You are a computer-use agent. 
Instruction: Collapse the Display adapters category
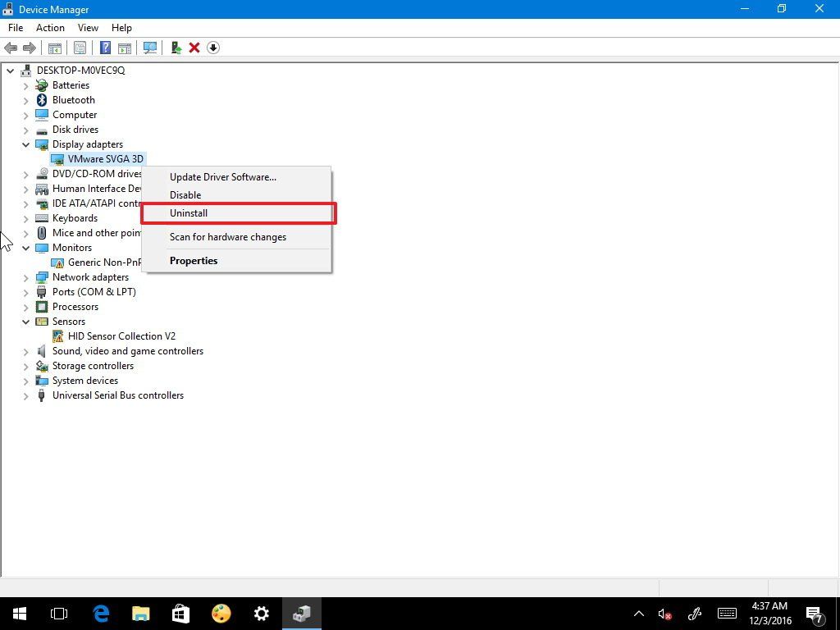pyautogui.click(x=25, y=144)
